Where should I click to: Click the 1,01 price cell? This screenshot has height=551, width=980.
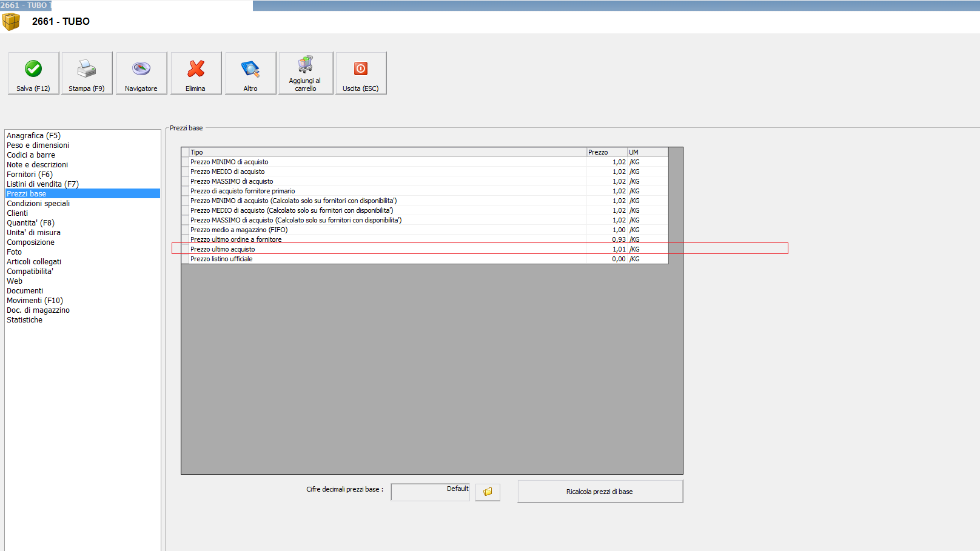[607, 249]
